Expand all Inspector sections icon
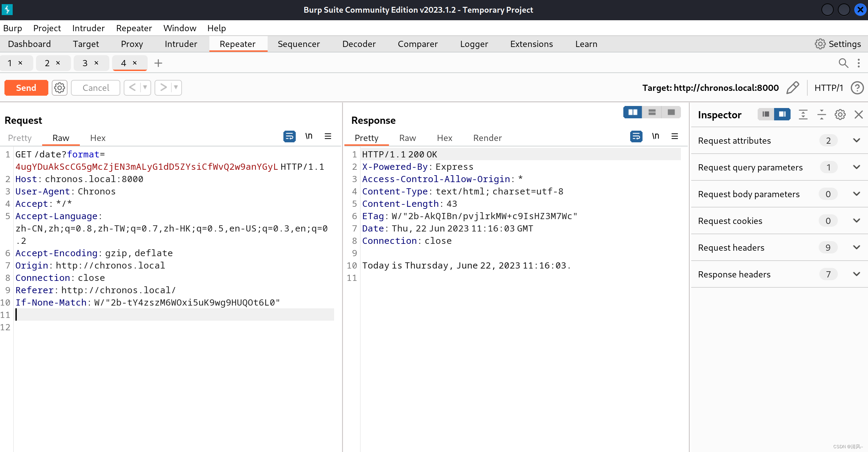This screenshot has height=452, width=868. [803, 115]
